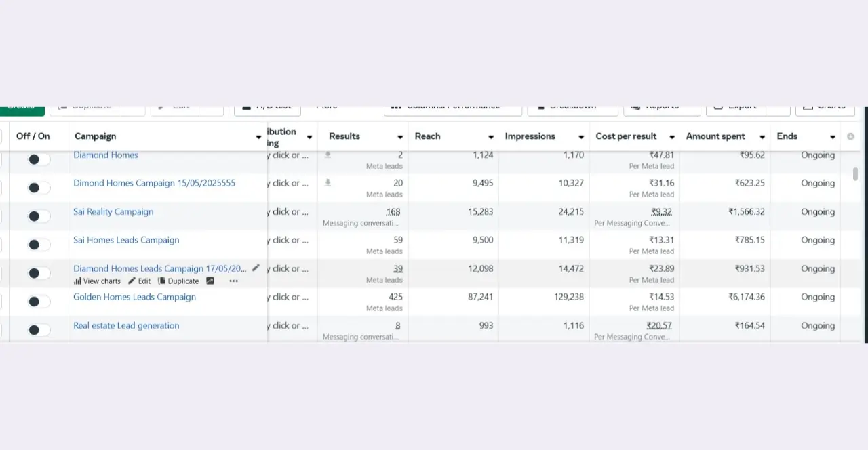Toggle the Sai Reality Campaign switch
The width and height of the screenshot is (868, 450).
click(39, 216)
